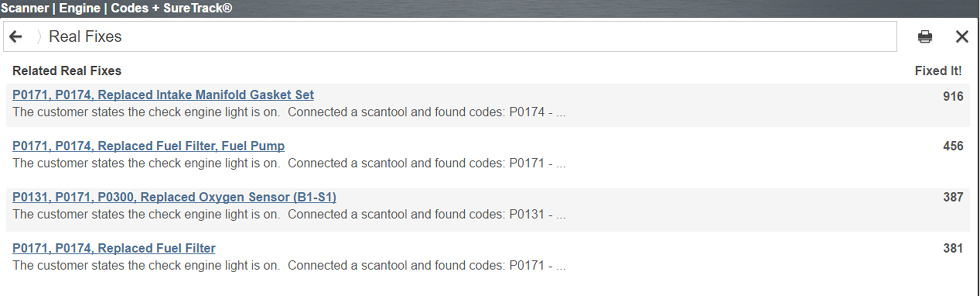This screenshot has width=980, height=296.
Task: Click the oxygen sensor fix description text
Action: (289, 214)
